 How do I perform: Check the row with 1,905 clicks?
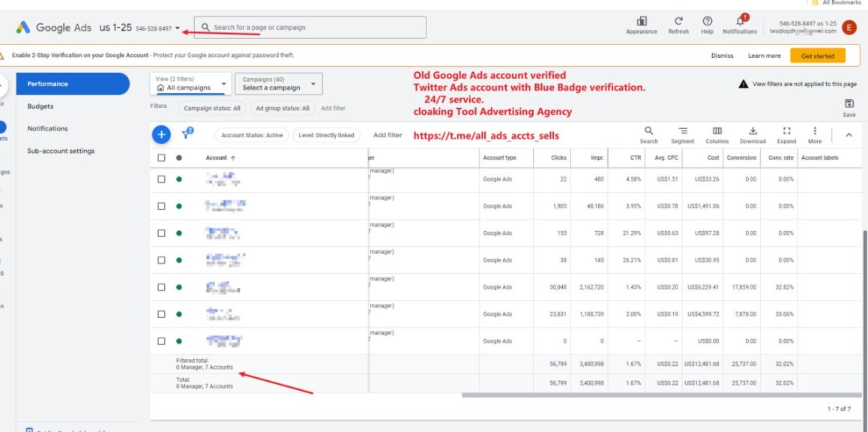click(161, 206)
